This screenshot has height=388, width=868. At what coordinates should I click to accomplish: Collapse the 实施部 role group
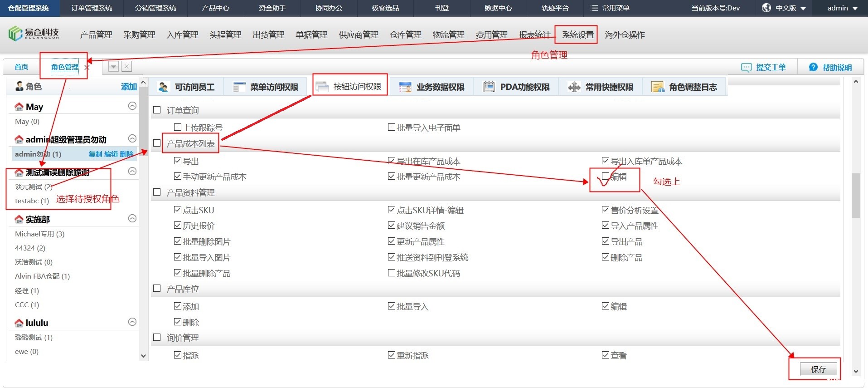coord(132,218)
